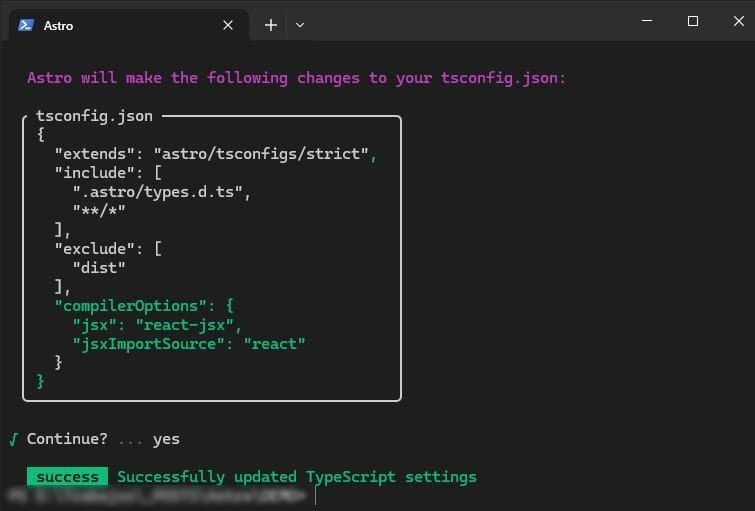
Task: Click the "yes" answer text
Action: pos(166,440)
